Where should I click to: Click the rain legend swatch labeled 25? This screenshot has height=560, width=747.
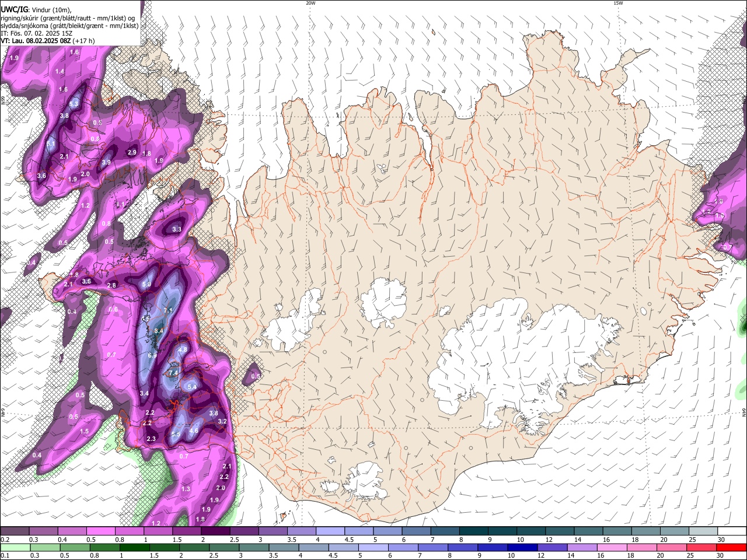(x=701, y=547)
